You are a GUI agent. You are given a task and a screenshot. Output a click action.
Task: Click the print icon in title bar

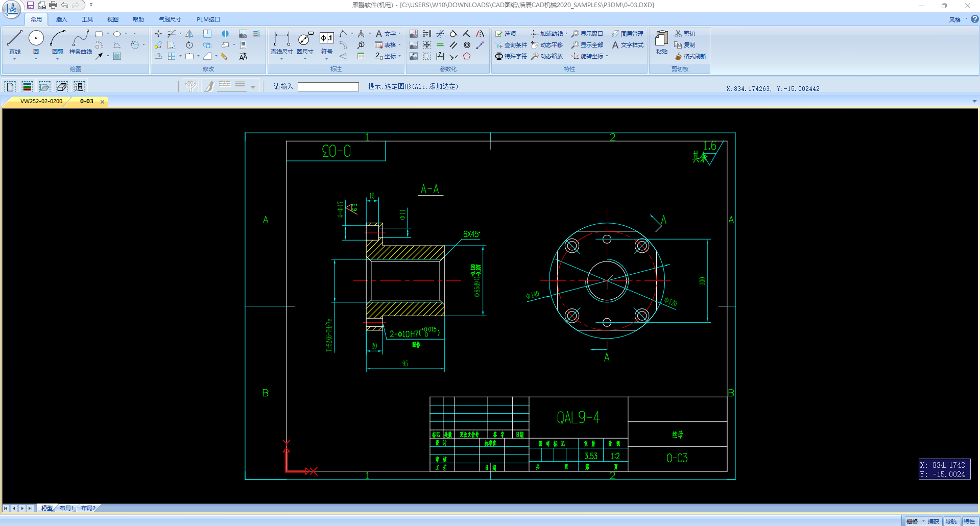click(53, 5)
